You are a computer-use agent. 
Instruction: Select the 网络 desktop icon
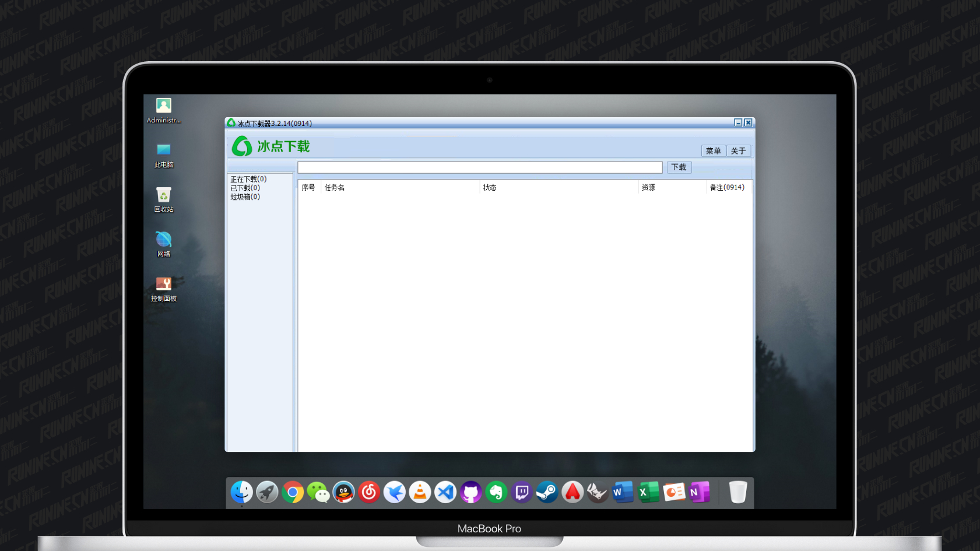point(164,244)
